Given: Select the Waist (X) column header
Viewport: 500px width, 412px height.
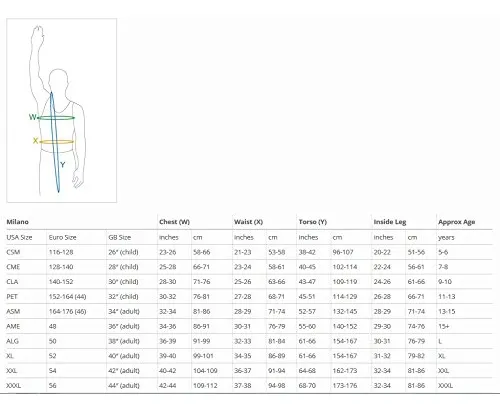Looking at the screenshot, I should [248, 222].
